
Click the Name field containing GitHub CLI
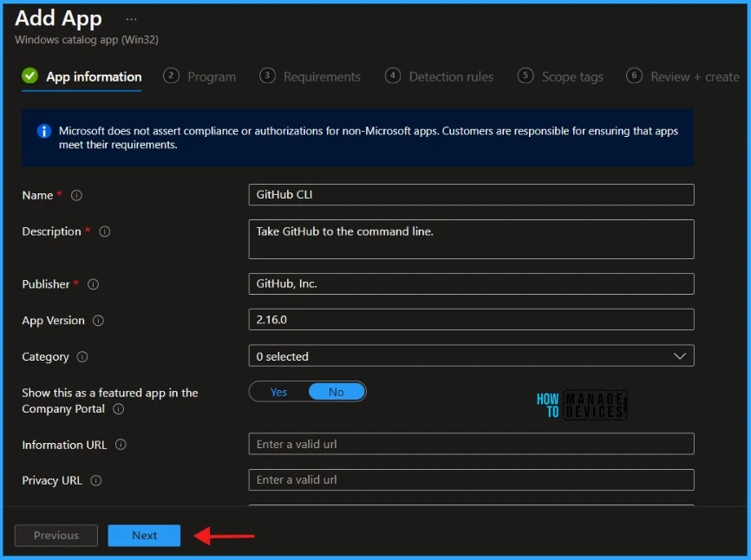[471, 195]
